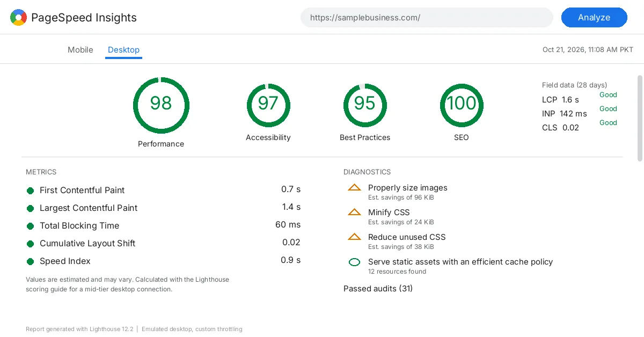Click the Accessibility label under the gauge
This screenshot has width=644, height=337.
(x=268, y=137)
